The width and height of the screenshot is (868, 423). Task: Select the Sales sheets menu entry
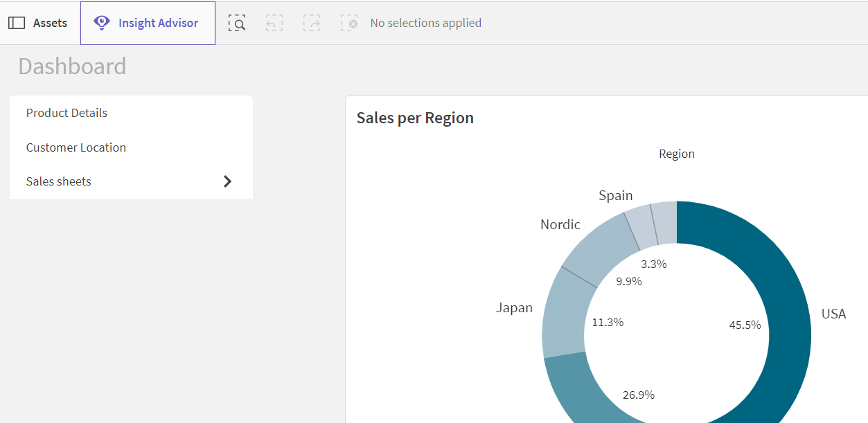(59, 181)
